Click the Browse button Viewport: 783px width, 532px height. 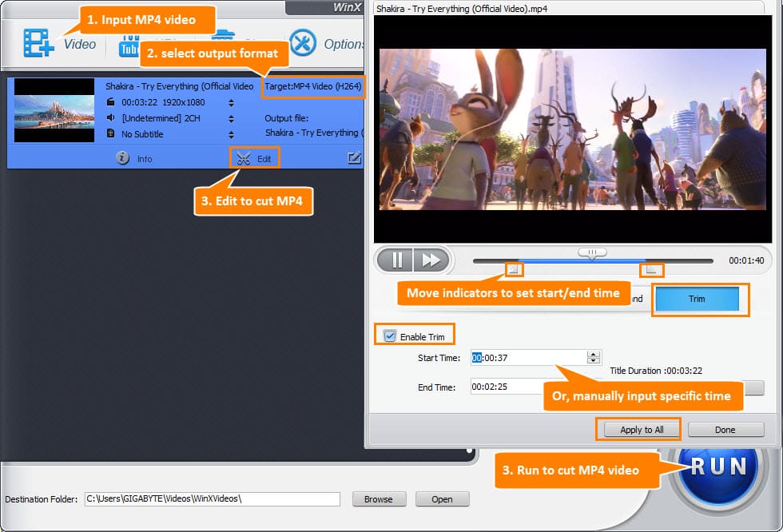tap(379, 498)
